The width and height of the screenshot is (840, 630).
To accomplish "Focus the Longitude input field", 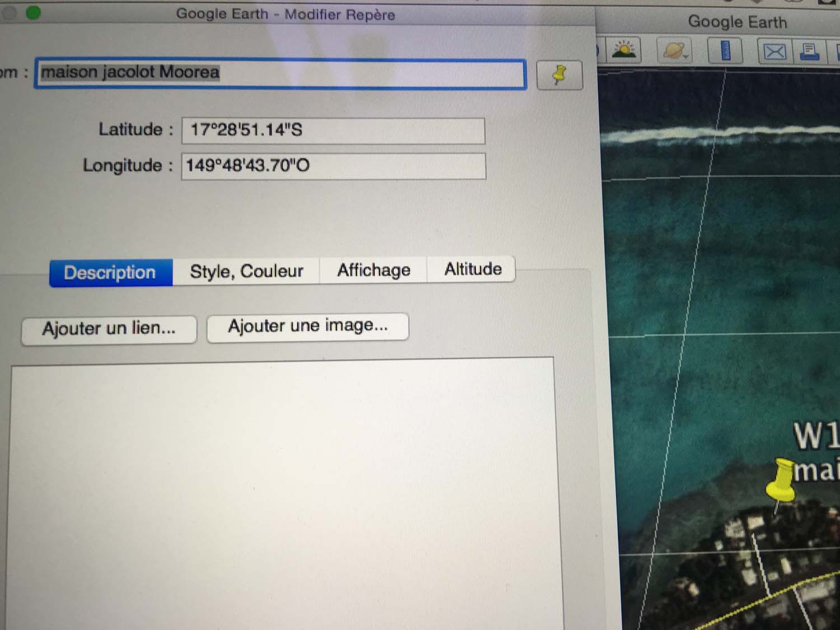I will (x=333, y=166).
